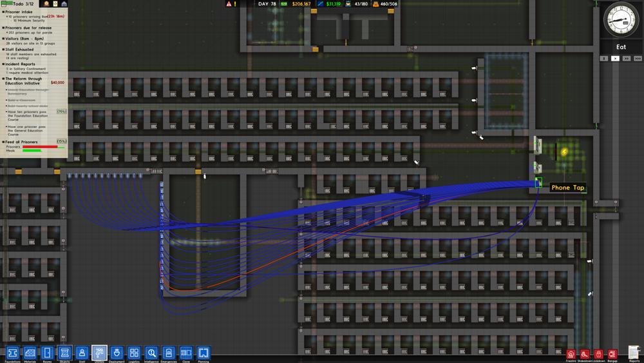Image resolution: width=644 pixels, height=363 pixels.
Task: Send prisoners to Bangup
Action: [612, 355]
